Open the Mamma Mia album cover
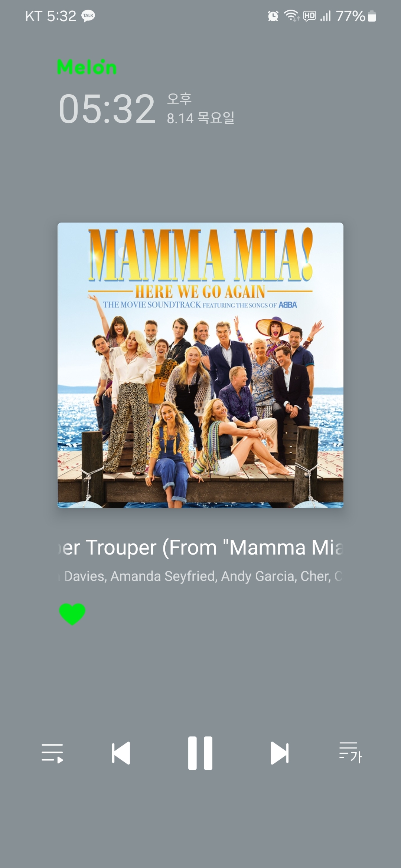 click(200, 365)
